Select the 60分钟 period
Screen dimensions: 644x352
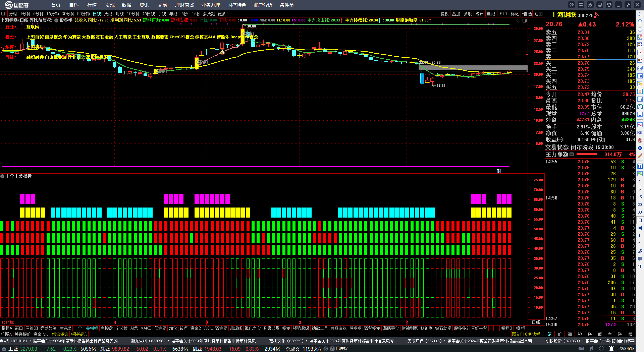[84, 14]
